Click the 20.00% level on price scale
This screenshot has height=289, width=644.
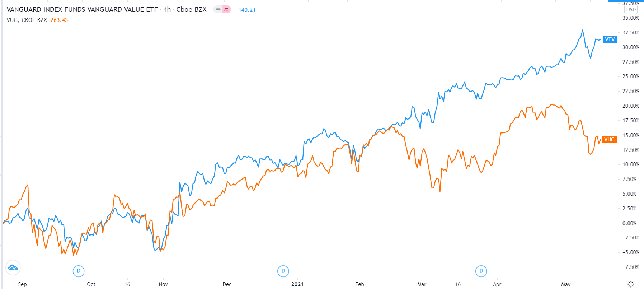tap(631, 106)
